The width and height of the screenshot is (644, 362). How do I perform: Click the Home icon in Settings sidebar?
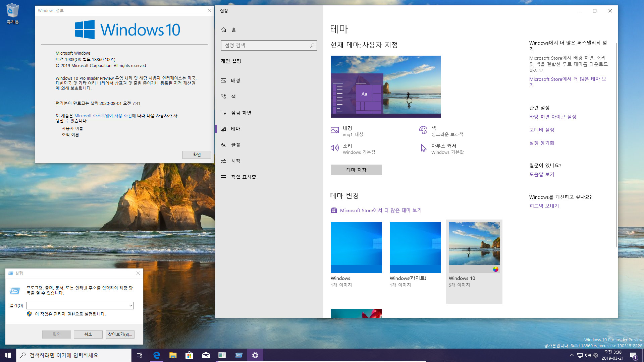click(x=224, y=30)
